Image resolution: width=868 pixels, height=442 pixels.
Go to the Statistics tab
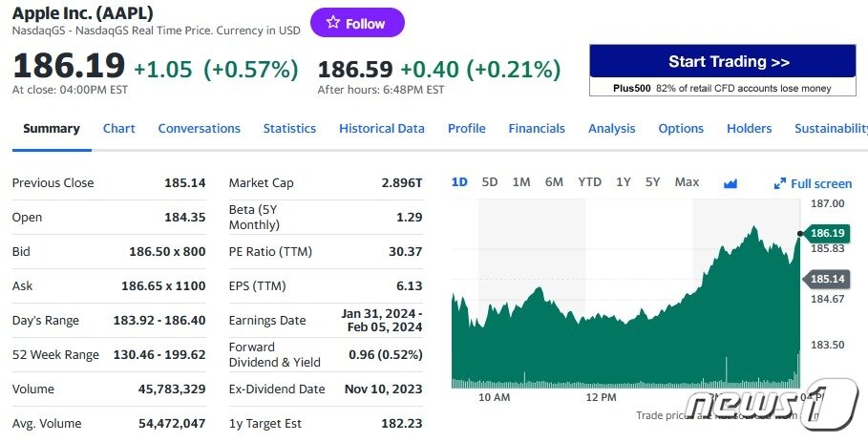click(x=289, y=128)
